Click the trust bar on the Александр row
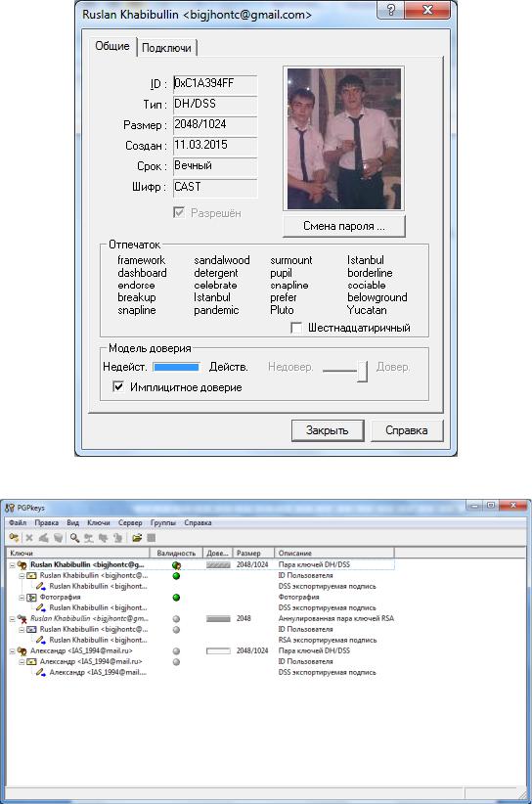This screenshot has height=804, width=532. [x=218, y=651]
